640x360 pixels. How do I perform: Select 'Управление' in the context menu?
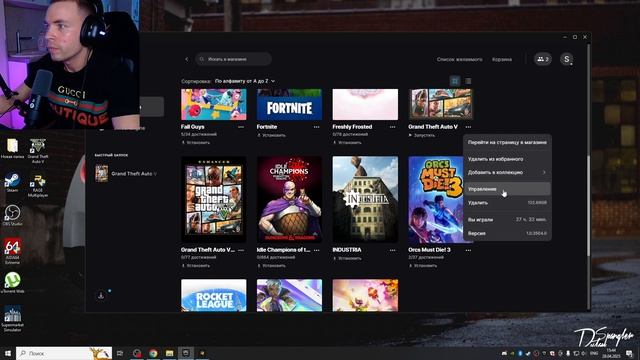[x=507, y=189]
